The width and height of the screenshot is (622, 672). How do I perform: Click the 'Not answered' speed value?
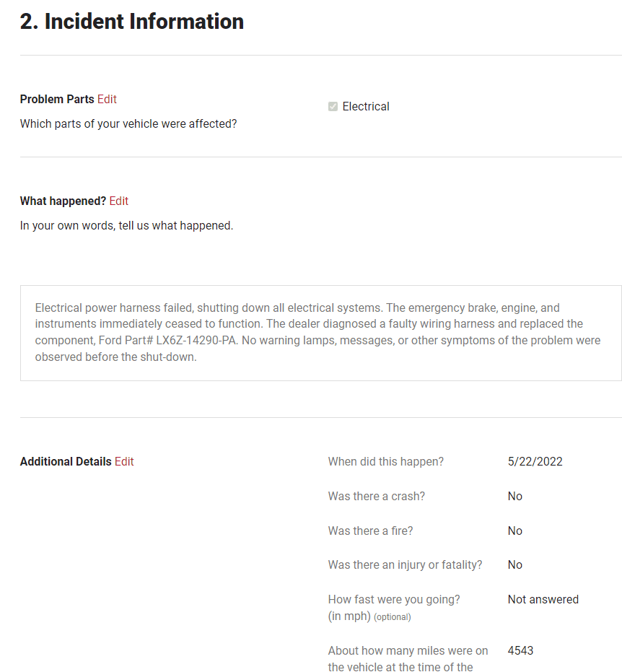point(543,599)
